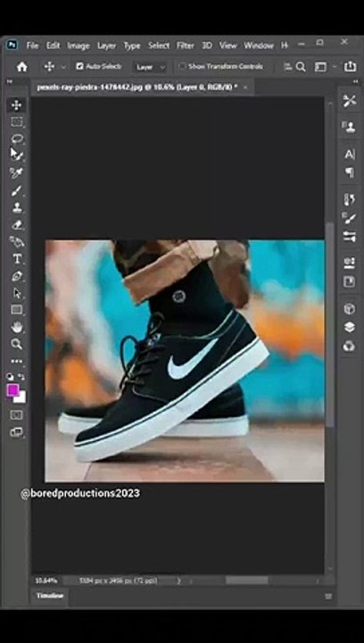Open the Tool Presets crossed-tools panel icon
This screenshot has width=364, height=643.
coord(349,101)
